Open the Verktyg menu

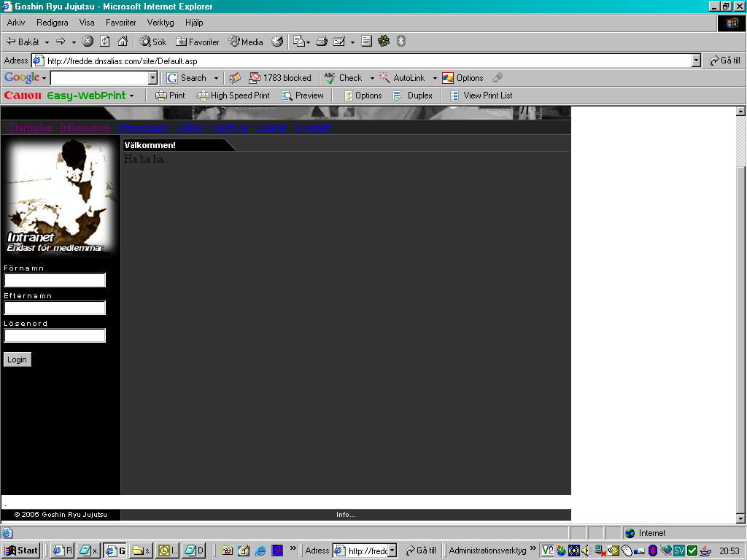pyautogui.click(x=160, y=23)
